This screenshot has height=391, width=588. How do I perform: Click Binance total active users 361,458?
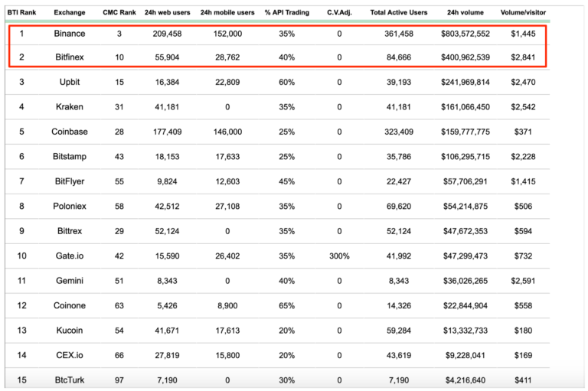point(399,34)
